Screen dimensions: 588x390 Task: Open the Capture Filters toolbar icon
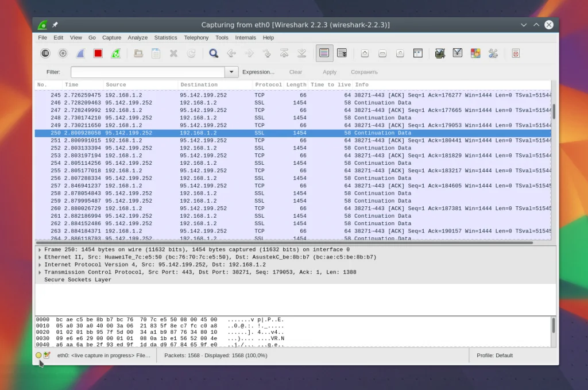tap(440, 53)
